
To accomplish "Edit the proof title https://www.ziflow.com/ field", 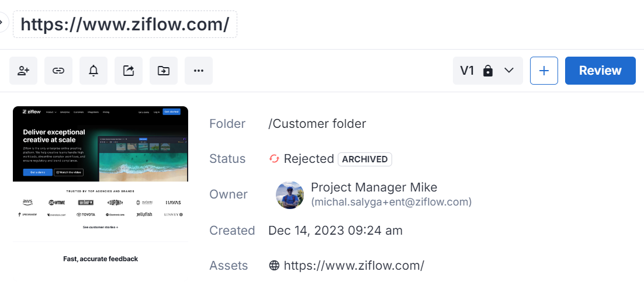I will click(x=125, y=25).
